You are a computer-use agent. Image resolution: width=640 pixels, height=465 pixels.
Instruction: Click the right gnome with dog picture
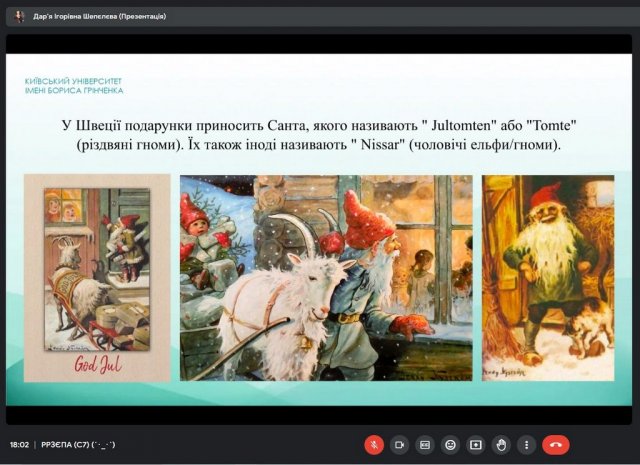[548, 277]
